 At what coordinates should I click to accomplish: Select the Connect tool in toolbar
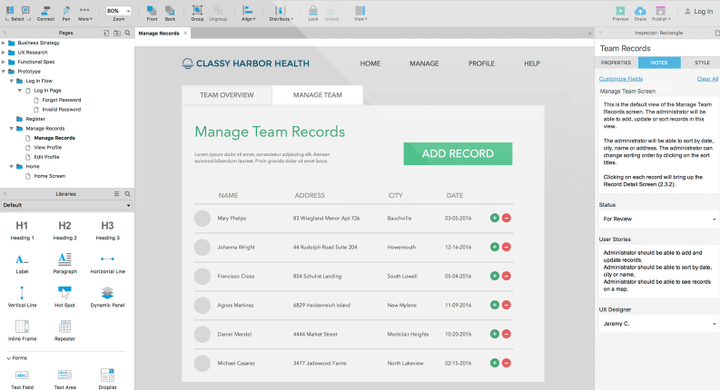[x=45, y=13]
